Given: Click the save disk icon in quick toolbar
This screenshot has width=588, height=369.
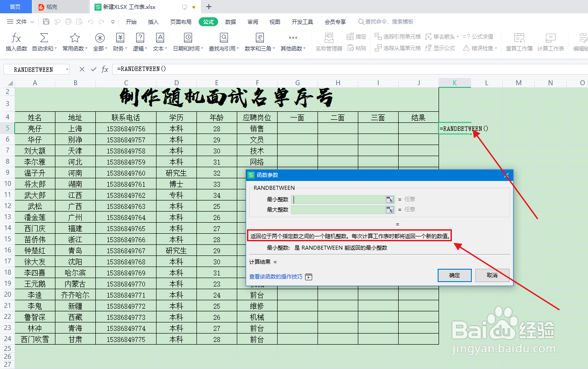Looking at the screenshot, I should point(46,22).
